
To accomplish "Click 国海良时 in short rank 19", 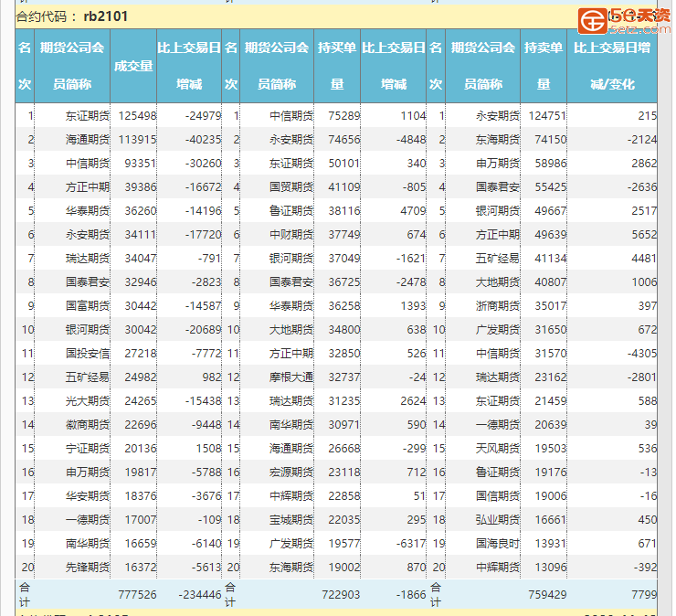I will 498,543.
